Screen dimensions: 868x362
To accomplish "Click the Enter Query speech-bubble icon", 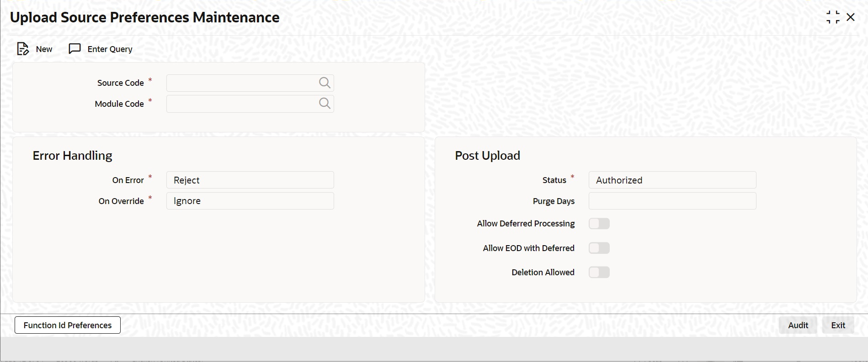I will [x=75, y=49].
